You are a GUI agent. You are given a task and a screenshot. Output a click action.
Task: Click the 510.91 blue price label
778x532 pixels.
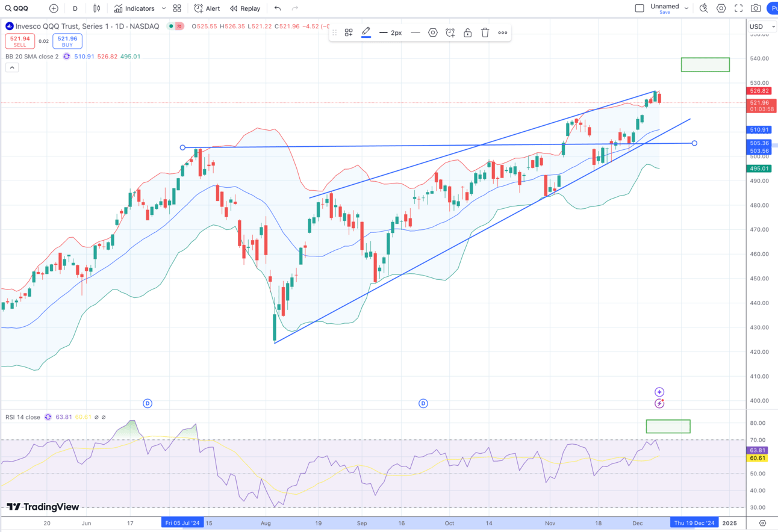tap(759, 129)
